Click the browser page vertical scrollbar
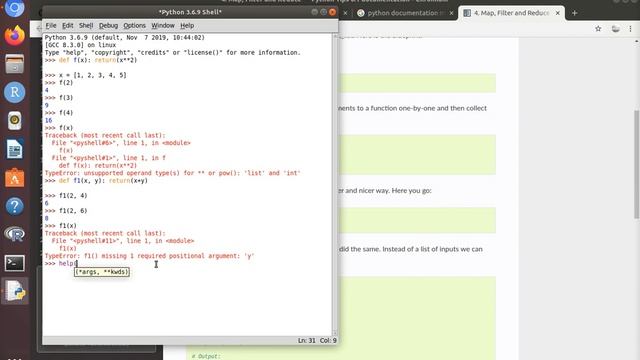Screen dimensions: 640x360 click(636, 163)
